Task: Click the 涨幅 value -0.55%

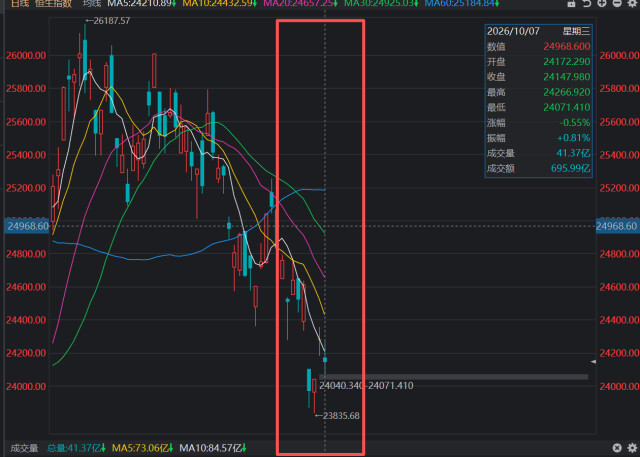Action: coord(575,122)
